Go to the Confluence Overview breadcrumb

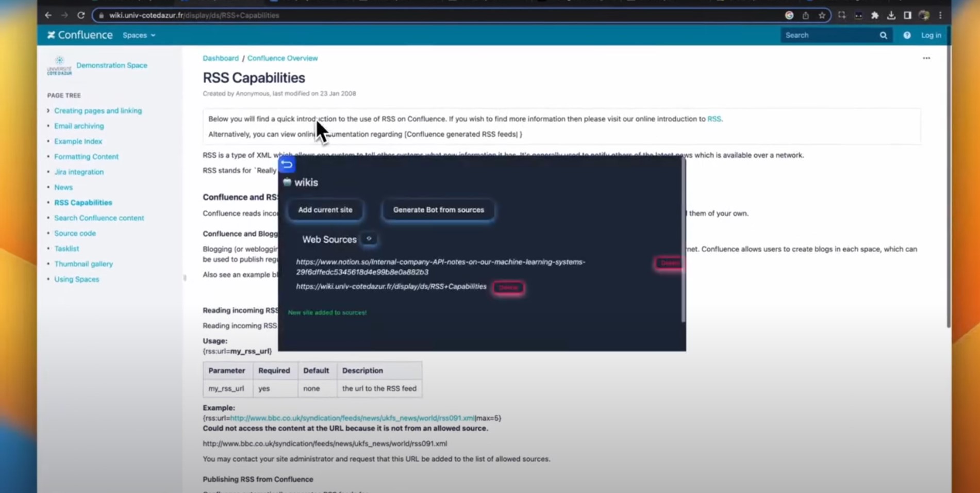[283, 58]
